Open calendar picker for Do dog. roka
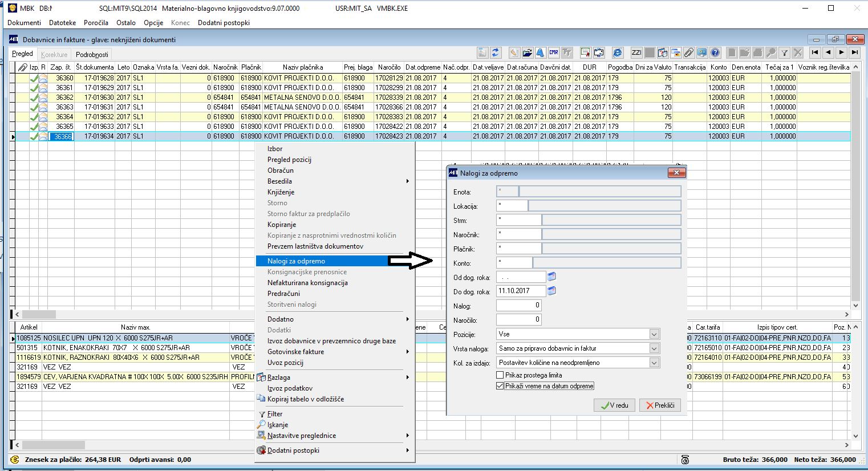 tap(551, 291)
